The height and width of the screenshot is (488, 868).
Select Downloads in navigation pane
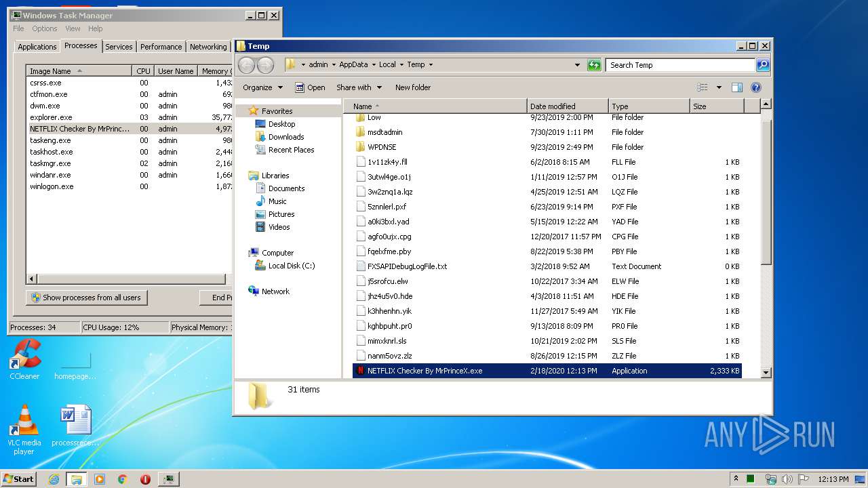285,137
